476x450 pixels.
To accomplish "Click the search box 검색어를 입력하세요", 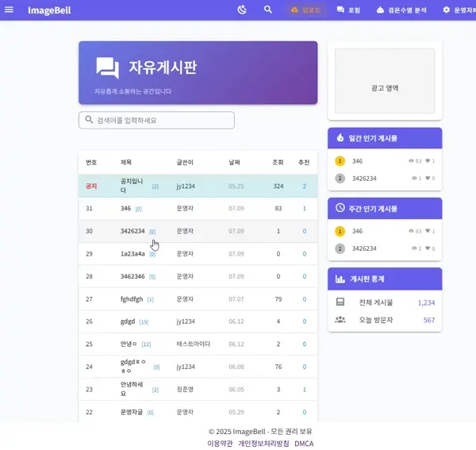I will click(x=157, y=120).
